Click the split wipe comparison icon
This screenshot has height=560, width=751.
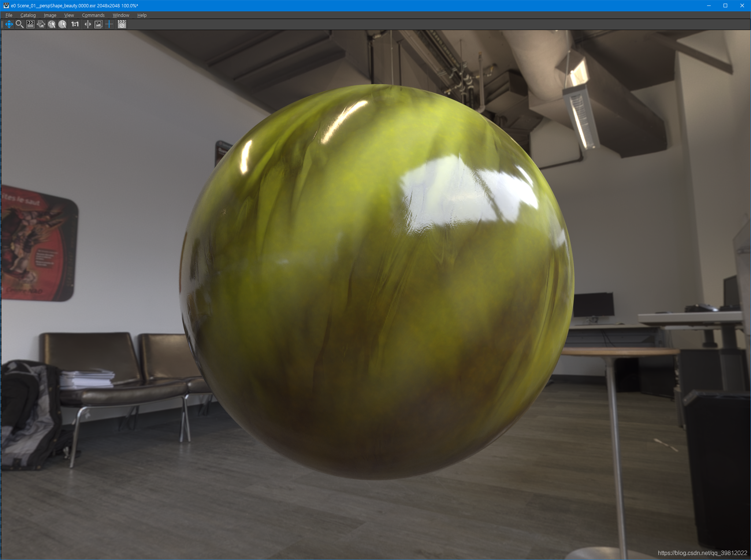click(88, 24)
